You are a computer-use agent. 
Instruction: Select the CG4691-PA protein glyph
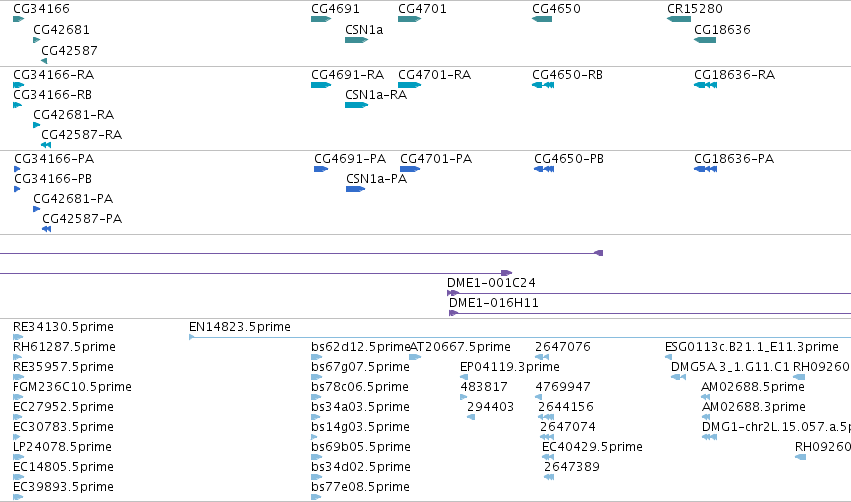321,169
